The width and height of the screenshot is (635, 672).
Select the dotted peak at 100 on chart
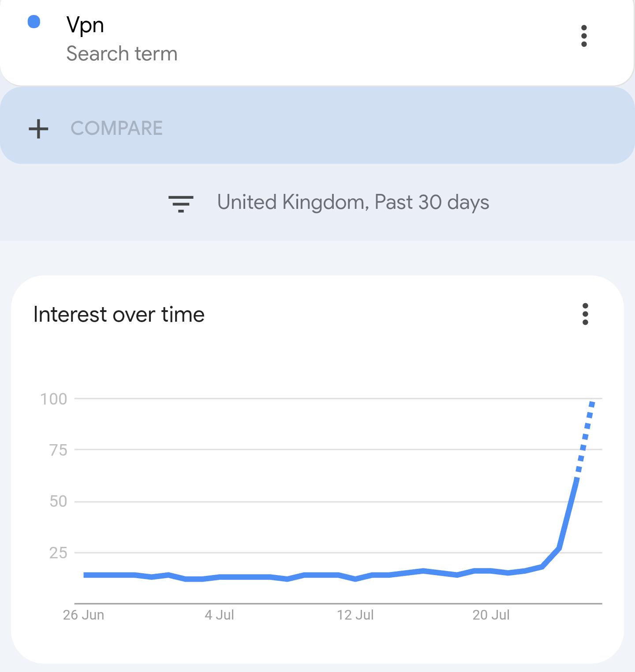tap(592, 403)
